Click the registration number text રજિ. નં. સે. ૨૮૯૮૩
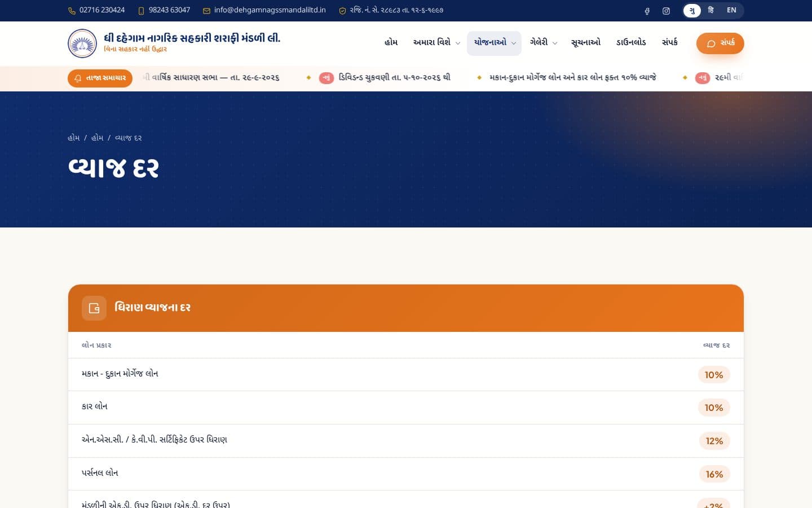Image resolution: width=812 pixels, height=508 pixels. (x=396, y=10)
